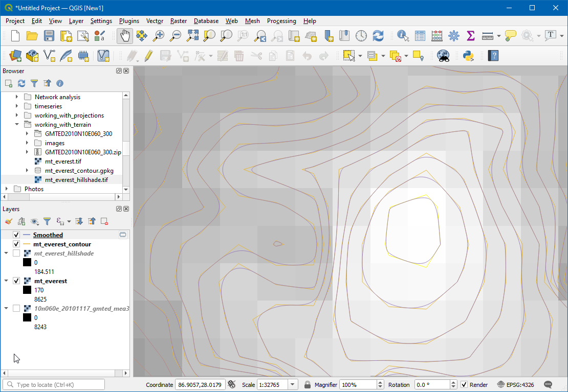This screenshot has height=392, width=568.
Task: Open the Processing Toolbox gear icon
Action: point(454,36)
